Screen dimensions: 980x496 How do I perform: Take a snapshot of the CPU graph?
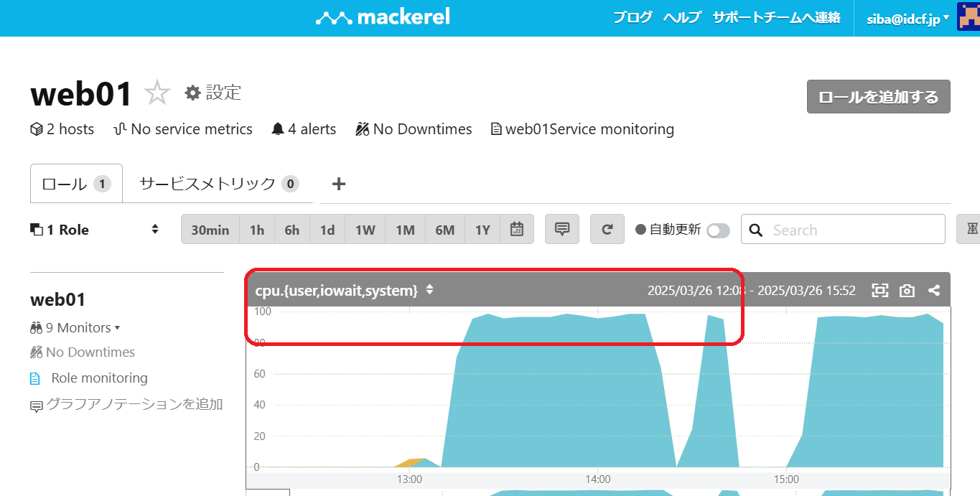pyautogui.click(x=907, y=291)
